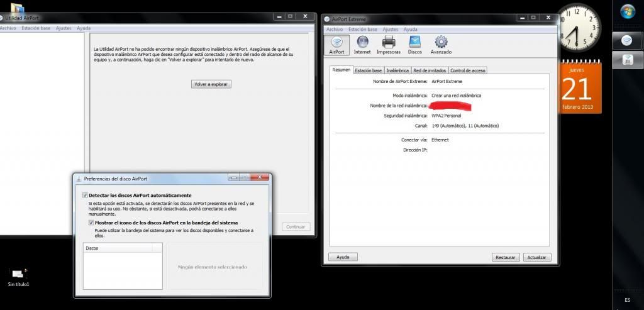Click the Windows Start orb
Screen dimensions: 644x310
pos(627,11)
